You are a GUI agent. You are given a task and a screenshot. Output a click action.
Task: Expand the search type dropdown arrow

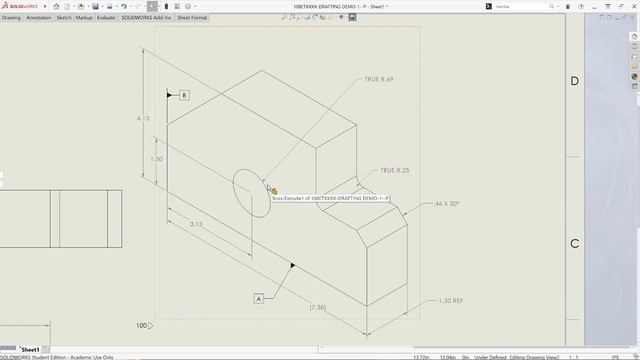coord(557,7)
